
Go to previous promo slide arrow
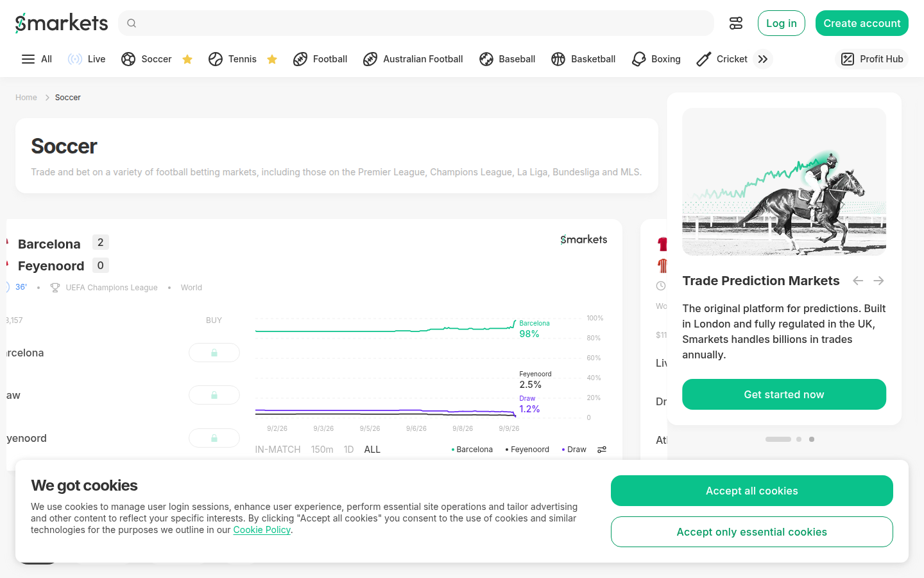[858, 281]
